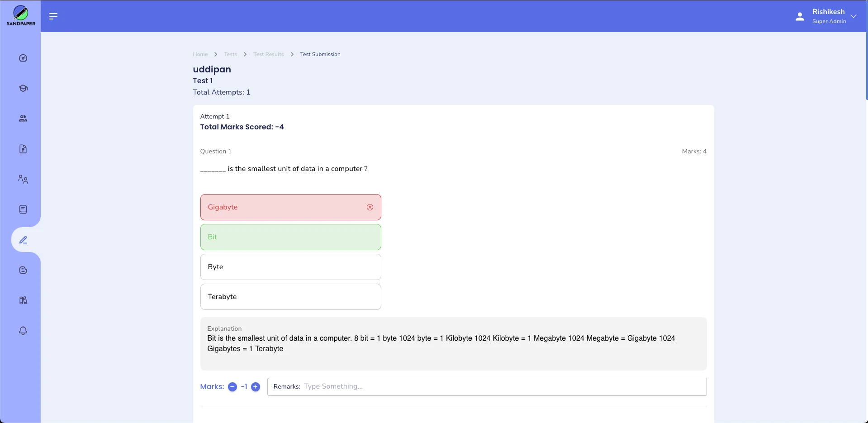Expand the Rishikesh user dropdown

(x=853, y=16)
